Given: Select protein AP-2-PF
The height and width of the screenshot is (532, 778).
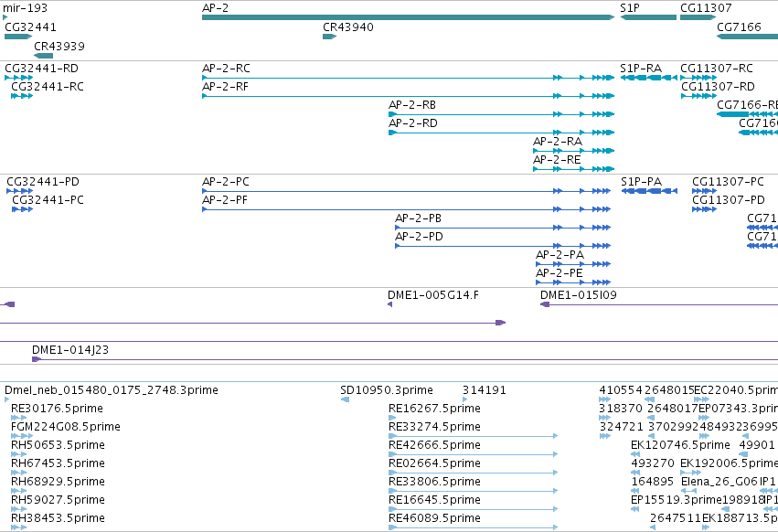Looking at the screenshot, I should pos(406,209).
